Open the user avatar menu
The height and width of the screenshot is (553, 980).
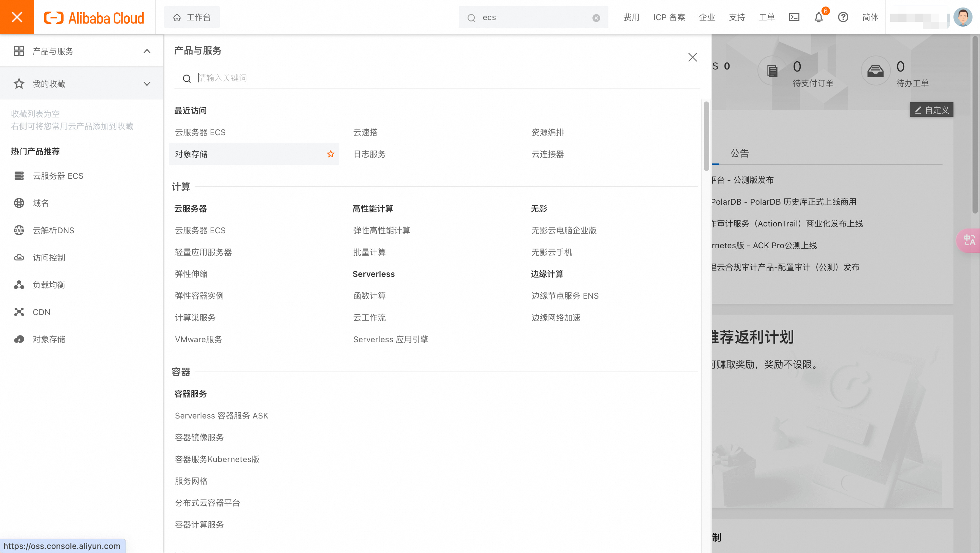point(963,17)
